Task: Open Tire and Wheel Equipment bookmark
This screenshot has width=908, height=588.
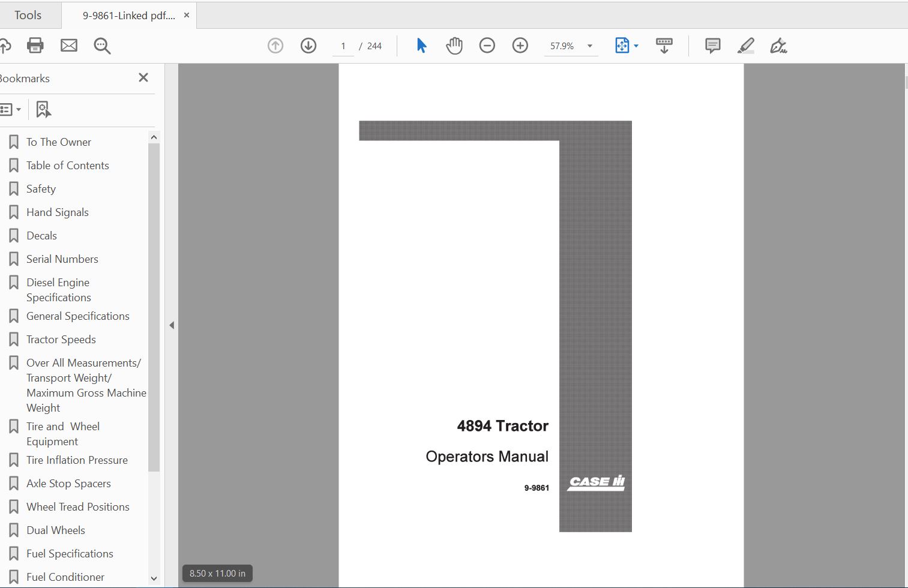Action: (x=63, y=434)
